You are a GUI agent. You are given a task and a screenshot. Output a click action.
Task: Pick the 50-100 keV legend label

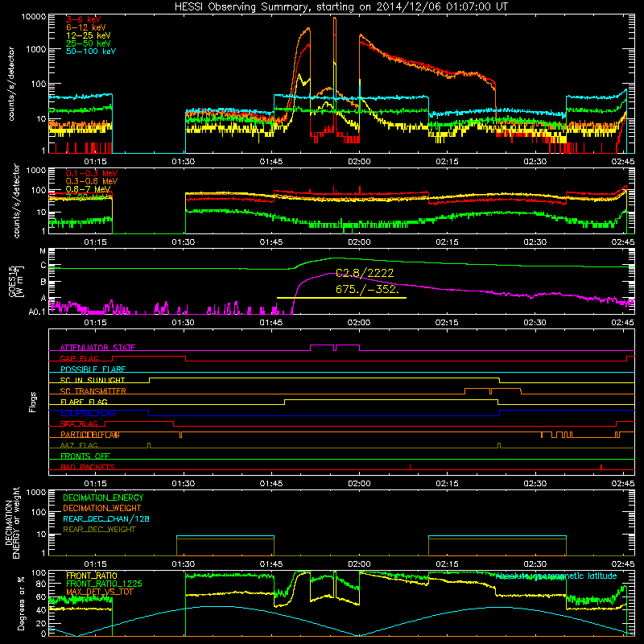(x=91, y=52)
